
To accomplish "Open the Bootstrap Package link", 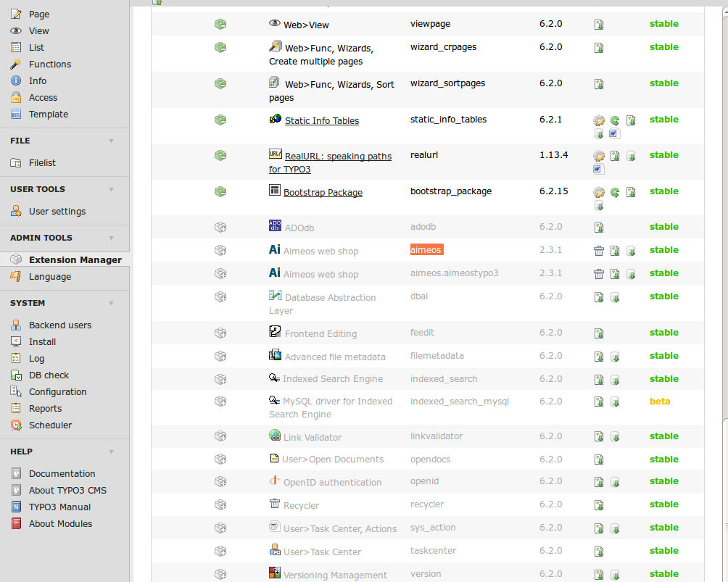I will [x=323, y=193].
